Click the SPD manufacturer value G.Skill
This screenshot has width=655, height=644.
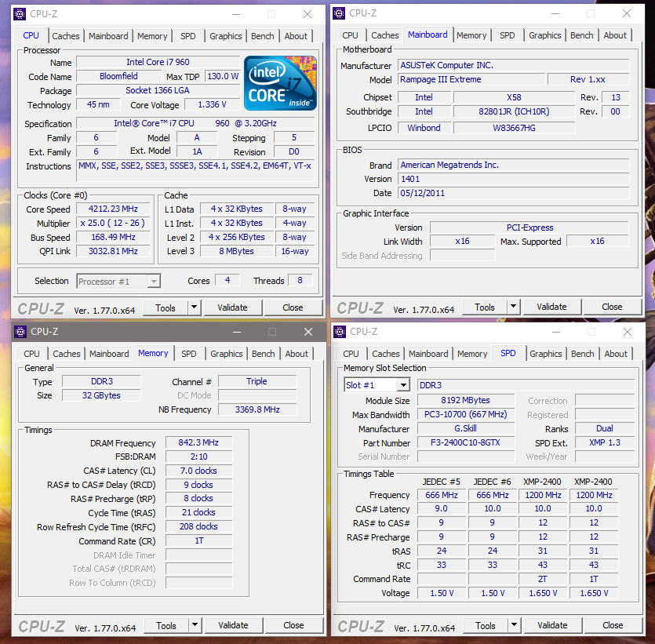(x=465, y=428)
